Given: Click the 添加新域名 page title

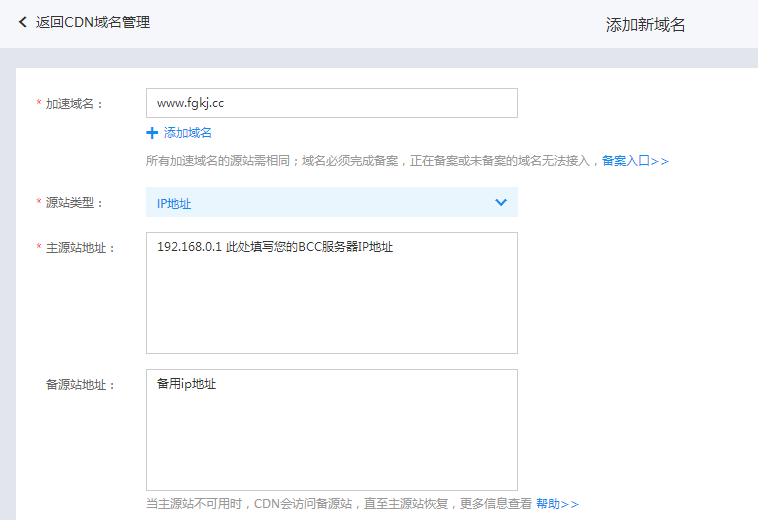Looking at the screenshot, I should [x=645, y=25].
